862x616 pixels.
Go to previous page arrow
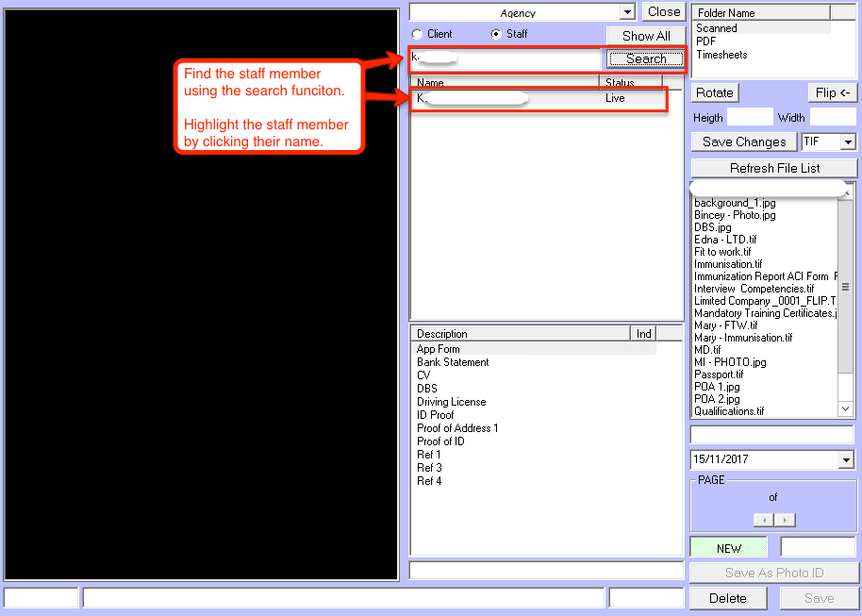tap(763, 520)
